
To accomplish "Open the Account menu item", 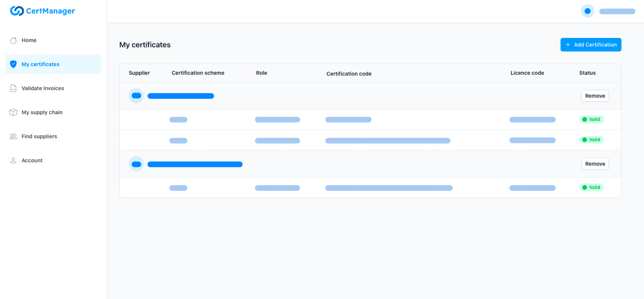I will tap(32, 160).
